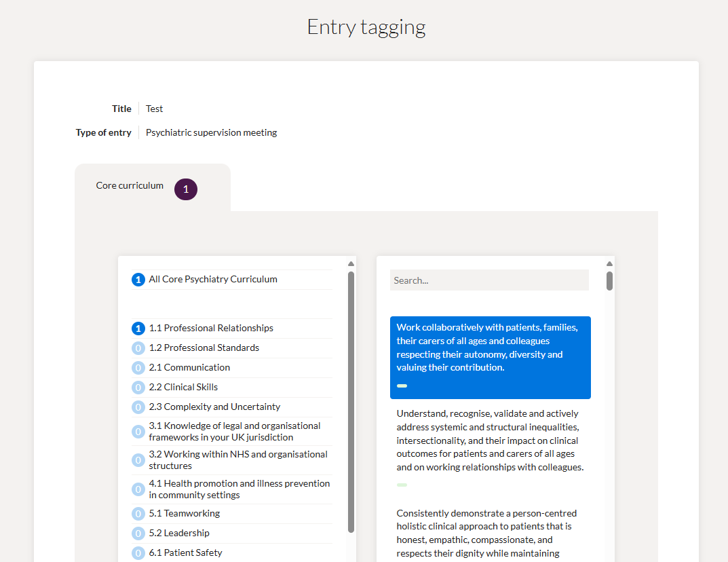
Task: Click the scroll-up arrow of capabilities panel
Action: (x=610, y=264)
